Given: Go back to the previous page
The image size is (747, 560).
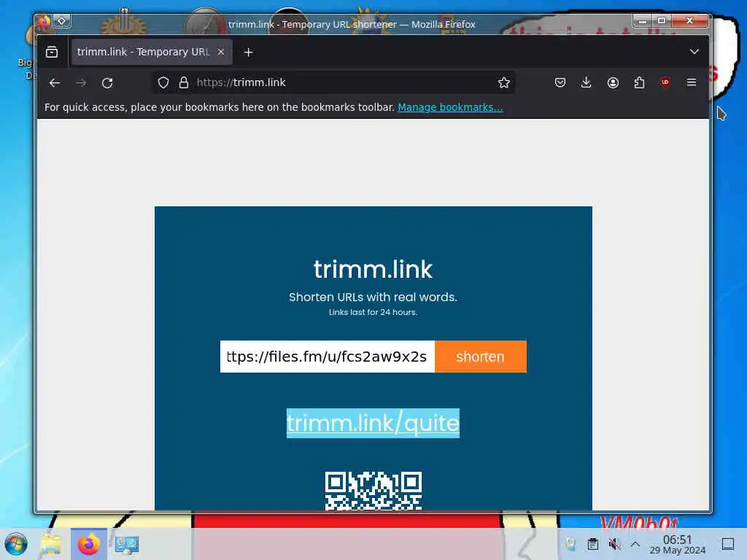Looking at the screenshot, I should (x=55, y=83).
